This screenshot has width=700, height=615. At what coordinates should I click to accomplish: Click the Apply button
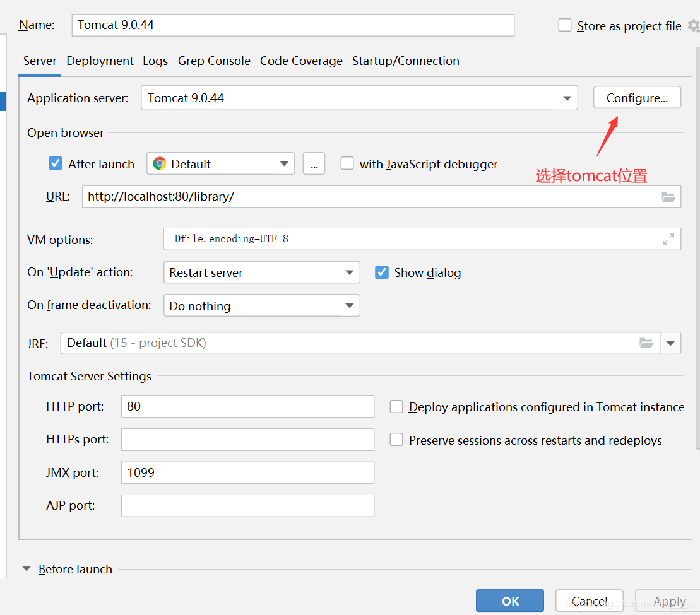(x=669, y=601)
